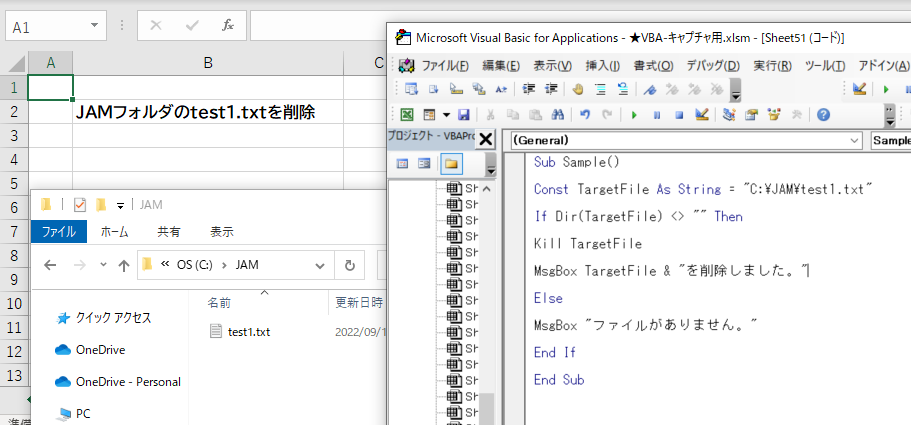Toggle the checkmark properties icon in the Explorer title bar
The width and height of the screenshot is (911, 425).
click(x=80, y=205)
